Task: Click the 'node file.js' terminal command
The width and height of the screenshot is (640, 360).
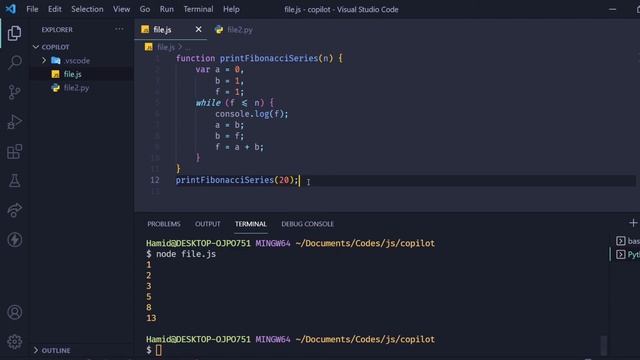Action: [186, 254]
